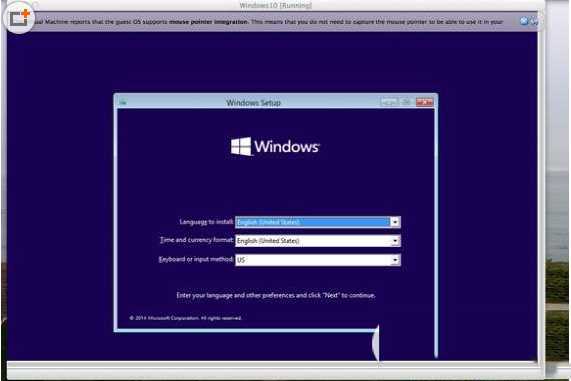Click the 'Windows Setup' title text
This screenshot has height=381, width=571.
point(253,103)
